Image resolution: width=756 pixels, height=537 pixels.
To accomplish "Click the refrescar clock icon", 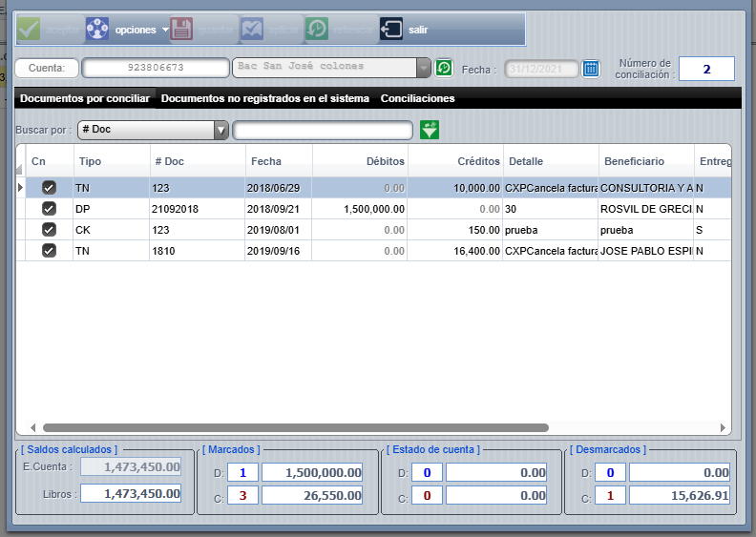I will coord(317,30).
